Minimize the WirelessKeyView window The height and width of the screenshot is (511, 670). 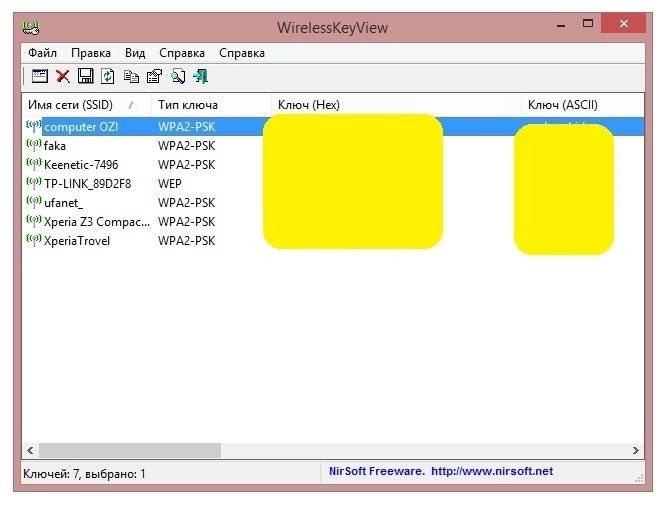pyautogui.click(x=561, y=26)
